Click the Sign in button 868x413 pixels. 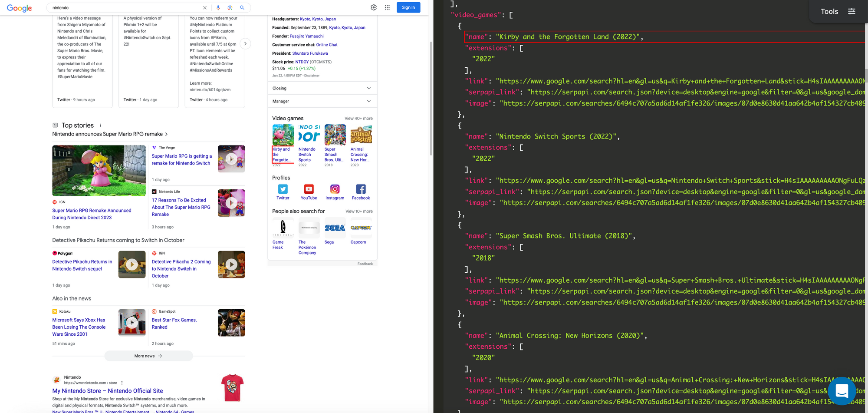[408, 7]
